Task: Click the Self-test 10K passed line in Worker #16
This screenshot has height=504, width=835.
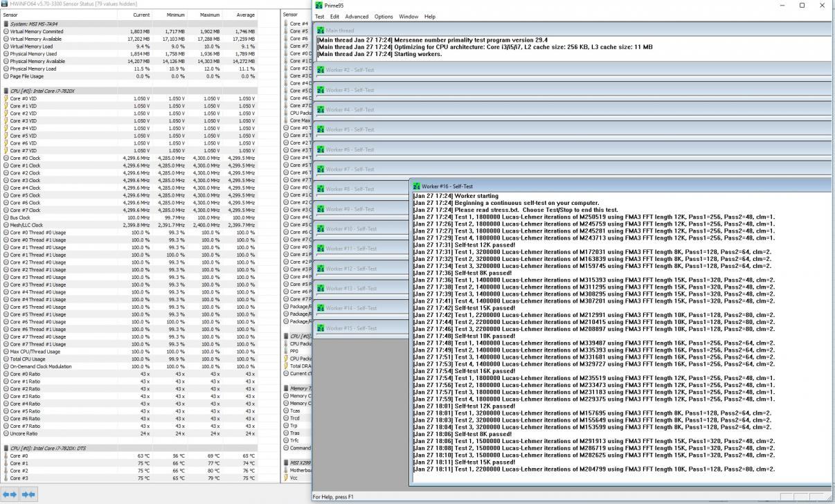Action: [x=464, y=336]
